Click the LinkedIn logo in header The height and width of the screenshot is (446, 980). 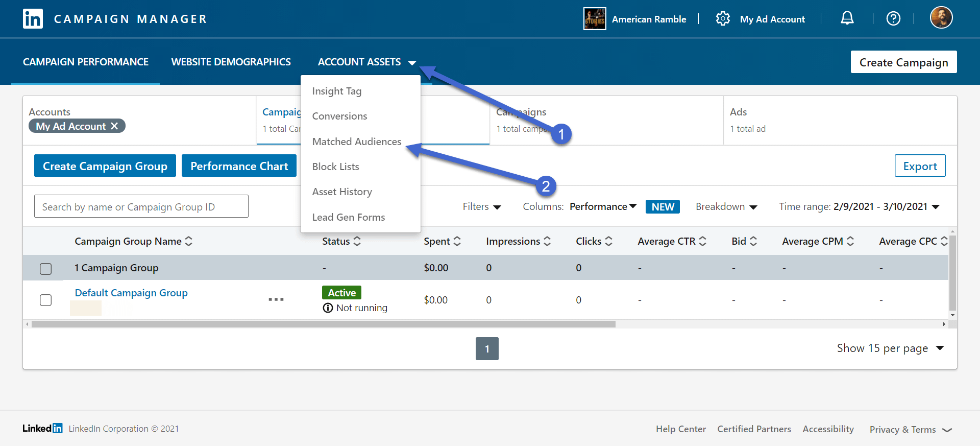click(x=33, y=19)
